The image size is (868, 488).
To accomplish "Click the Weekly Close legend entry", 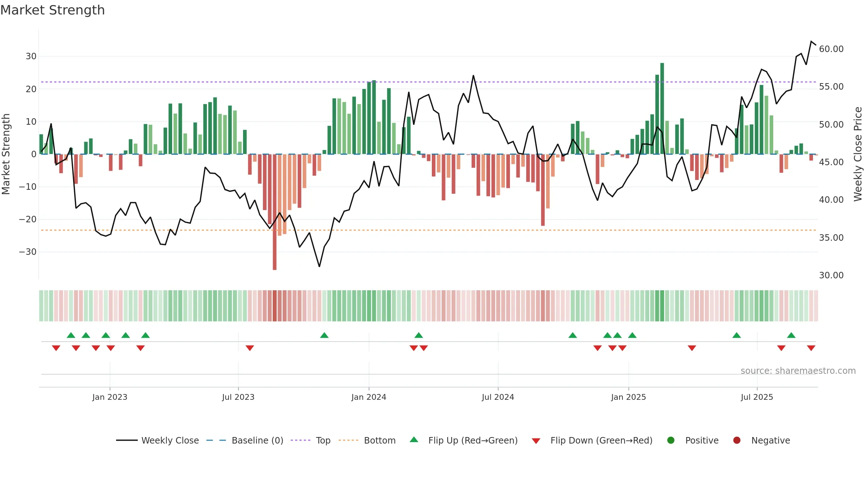I will click(157, 440).
